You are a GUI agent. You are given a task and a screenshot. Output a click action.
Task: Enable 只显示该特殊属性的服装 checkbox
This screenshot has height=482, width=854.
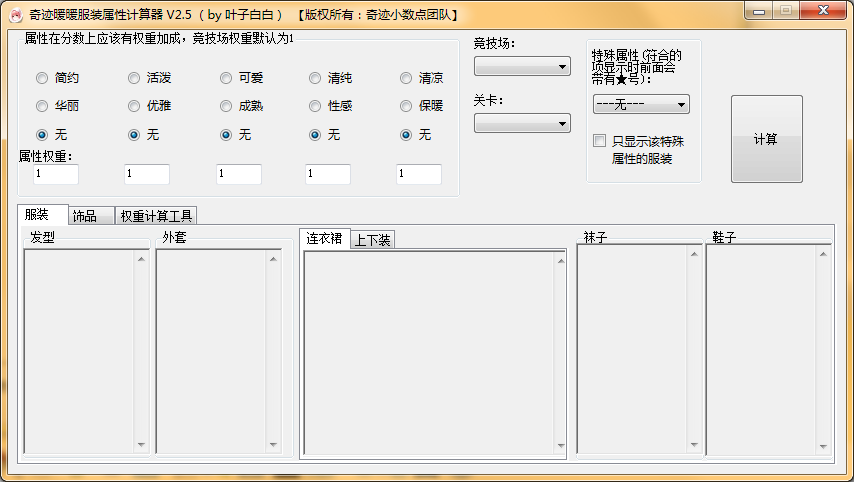tap(600, 141)
